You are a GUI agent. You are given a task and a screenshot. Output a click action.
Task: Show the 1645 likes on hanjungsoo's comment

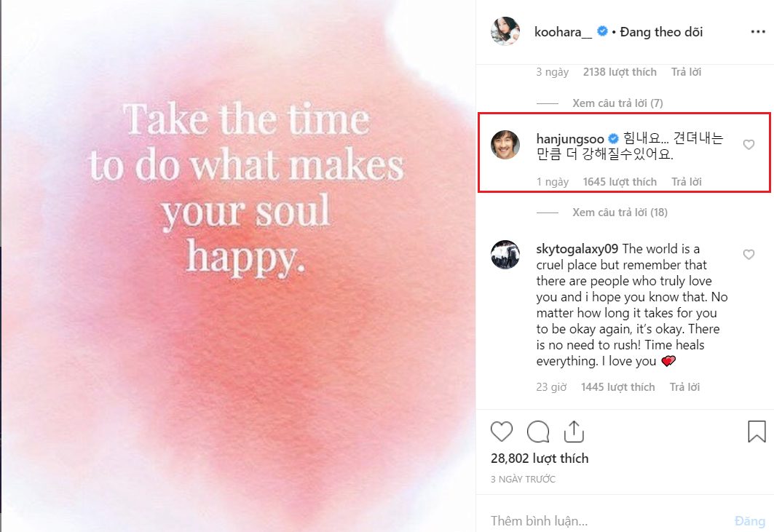(x=620, y=182)
